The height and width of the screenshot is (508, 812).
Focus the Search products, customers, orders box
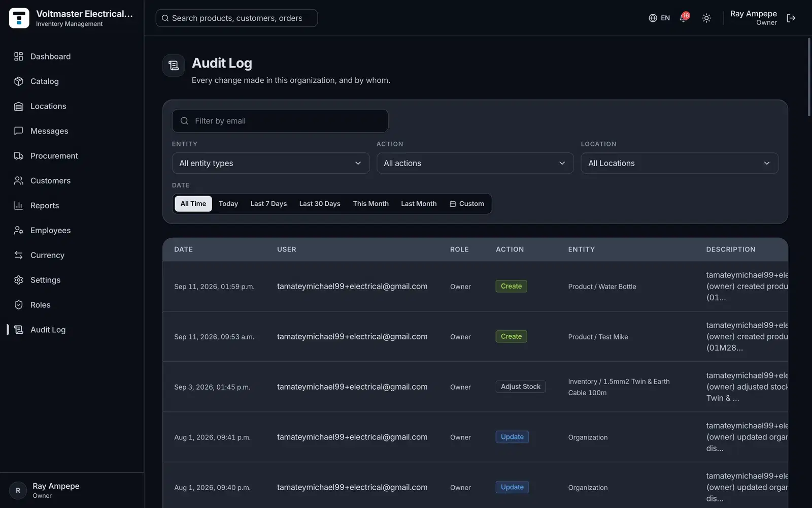(x=236, y=18)
